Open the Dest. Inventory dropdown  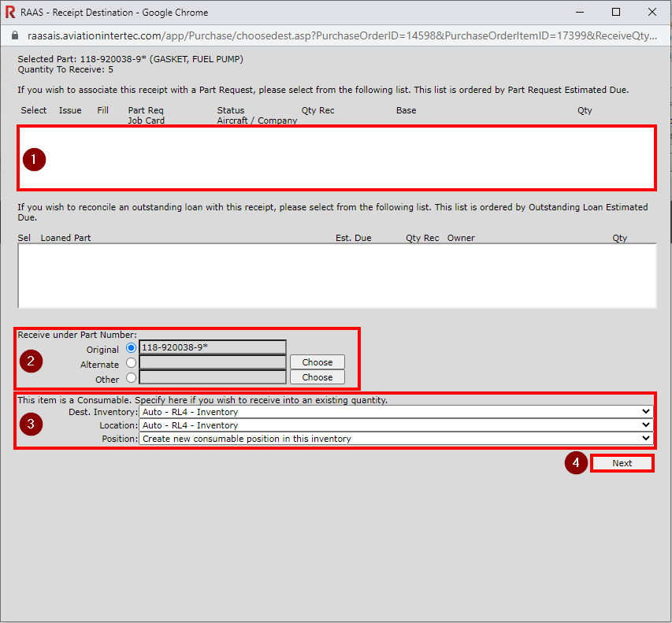coord(395,412)
